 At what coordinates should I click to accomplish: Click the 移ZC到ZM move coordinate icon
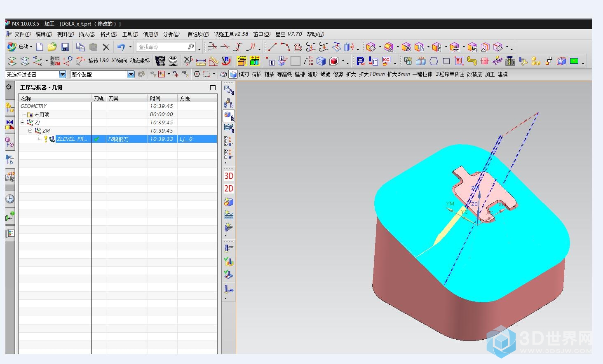(55, 61)
